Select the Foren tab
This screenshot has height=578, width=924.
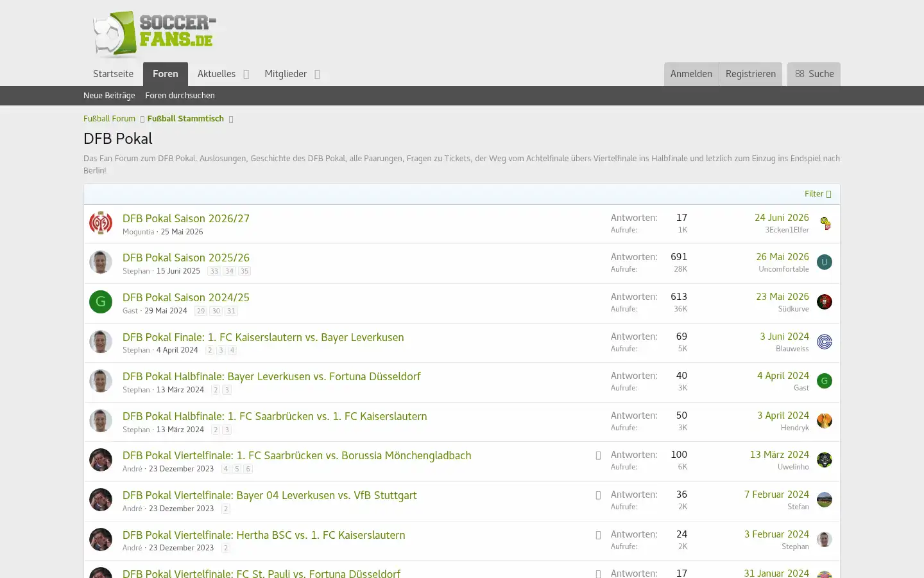166,74
